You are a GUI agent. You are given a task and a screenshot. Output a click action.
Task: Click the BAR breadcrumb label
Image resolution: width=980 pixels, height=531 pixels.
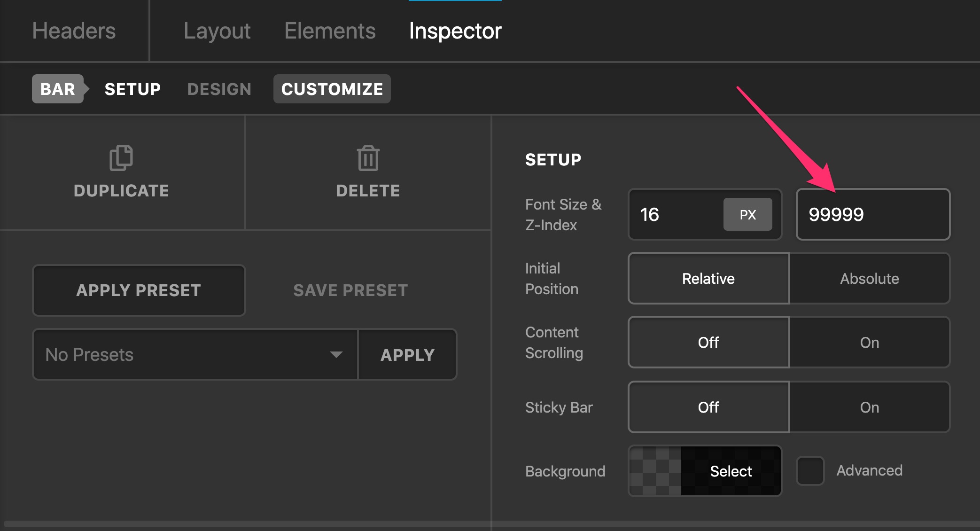coord(58,89)
